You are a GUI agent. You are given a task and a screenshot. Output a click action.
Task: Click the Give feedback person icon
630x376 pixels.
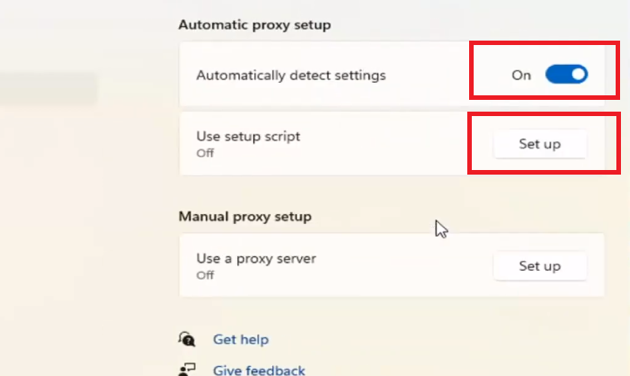(187, 369)
